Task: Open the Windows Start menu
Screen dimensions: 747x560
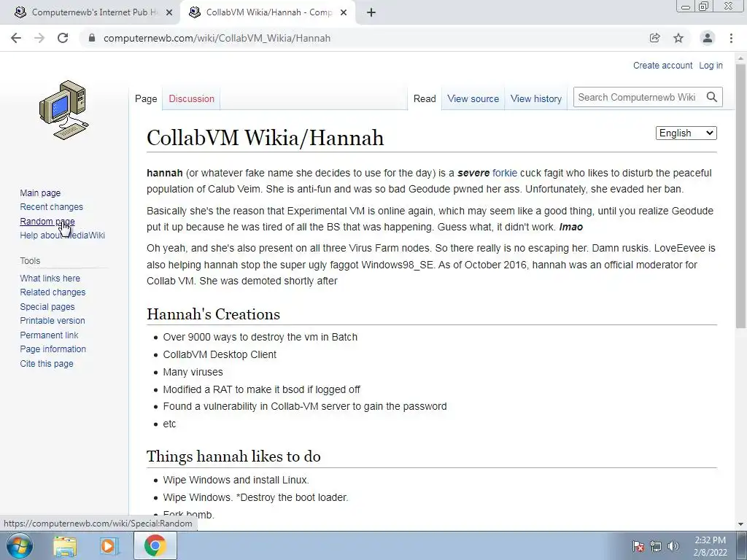Action: [20, 545]
